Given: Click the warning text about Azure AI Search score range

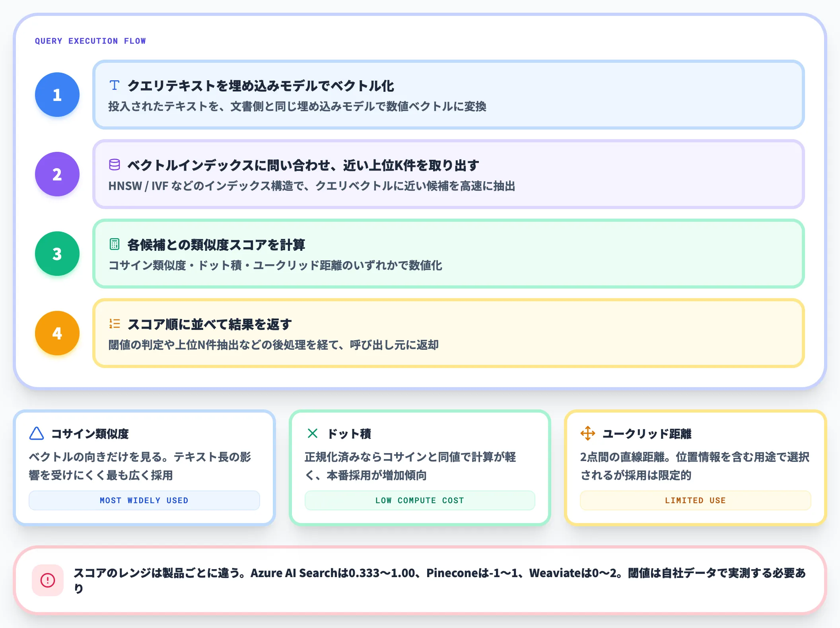Looking at the screenshot, I should (440, 580).
